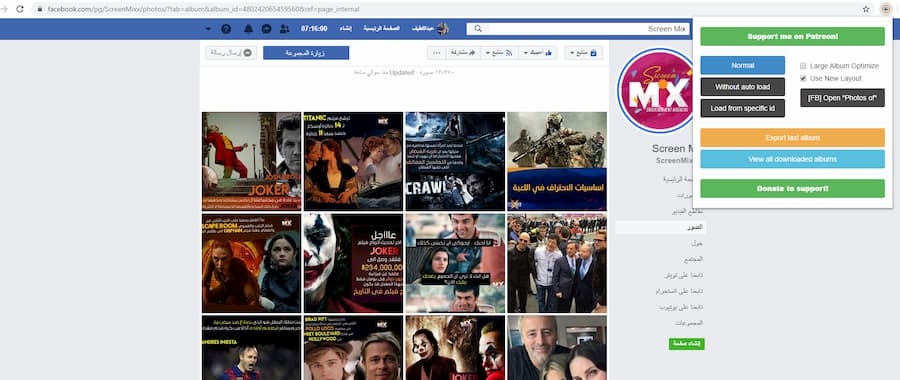Open the Joker stairs photo thumbnail
This screenshot has height=380, width=900.
click(x=251, y=161)
